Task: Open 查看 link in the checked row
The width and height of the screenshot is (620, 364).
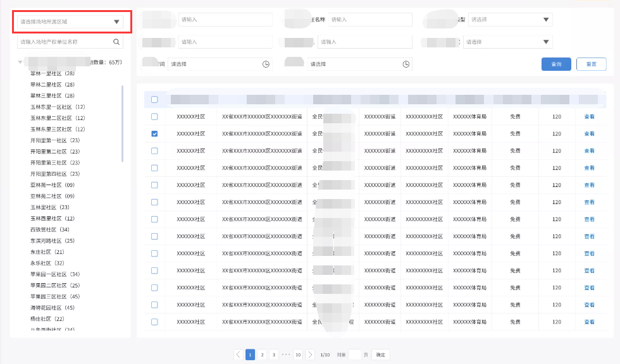Action: tap(589, 134)
